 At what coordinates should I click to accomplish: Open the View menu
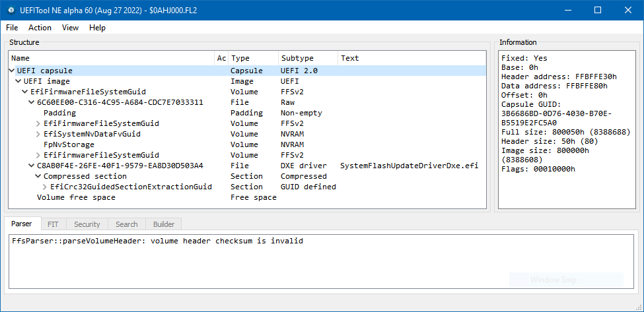70,28
